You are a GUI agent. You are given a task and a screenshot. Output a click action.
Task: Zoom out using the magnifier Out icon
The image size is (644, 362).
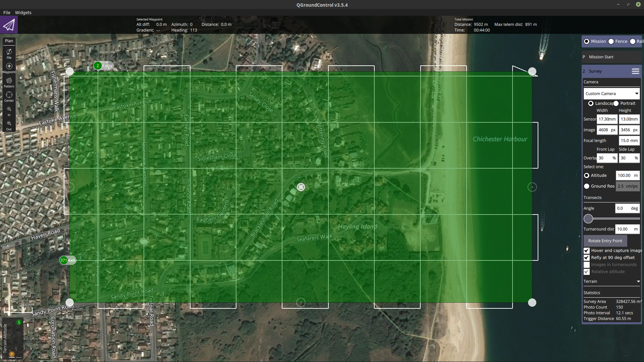(9, 124)
